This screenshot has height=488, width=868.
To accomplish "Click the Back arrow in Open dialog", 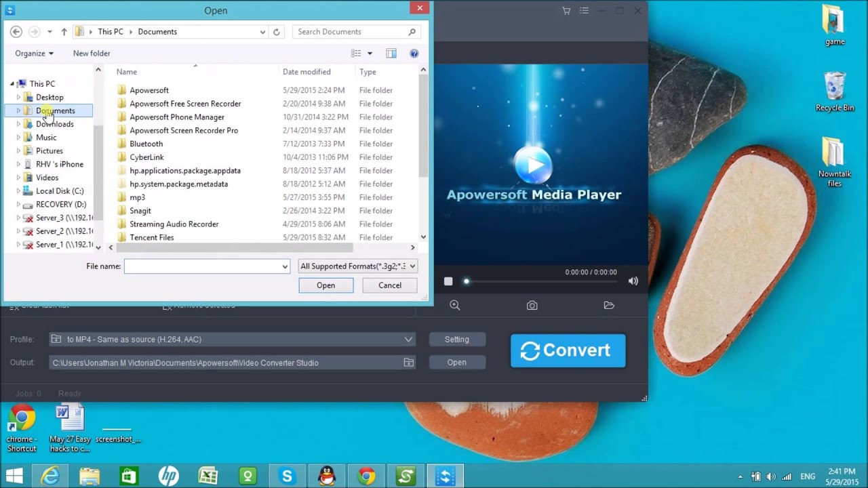I will 16,32.
